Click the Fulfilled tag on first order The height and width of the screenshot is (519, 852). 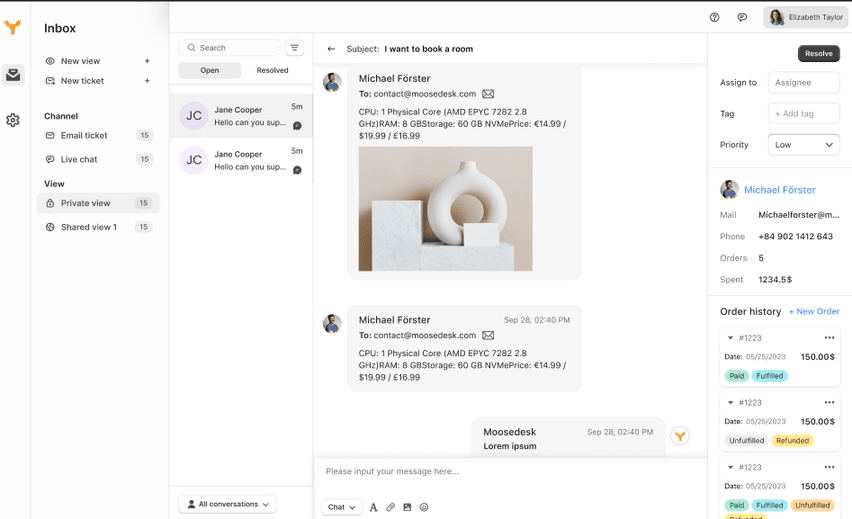(x=769, y=376)
